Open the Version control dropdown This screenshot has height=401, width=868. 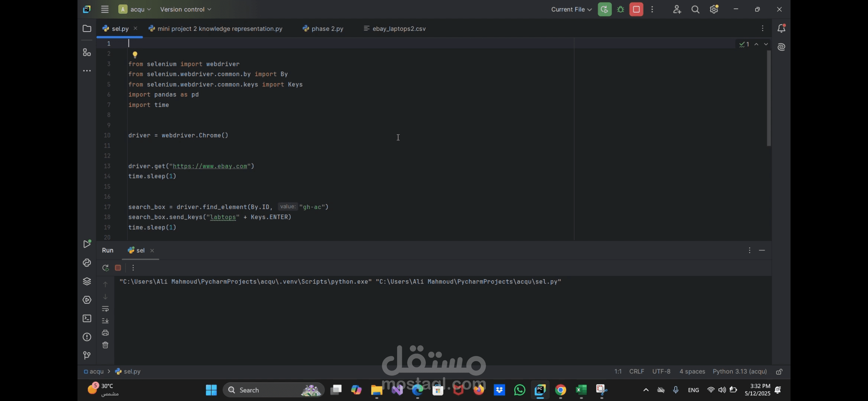pos(185,10)
